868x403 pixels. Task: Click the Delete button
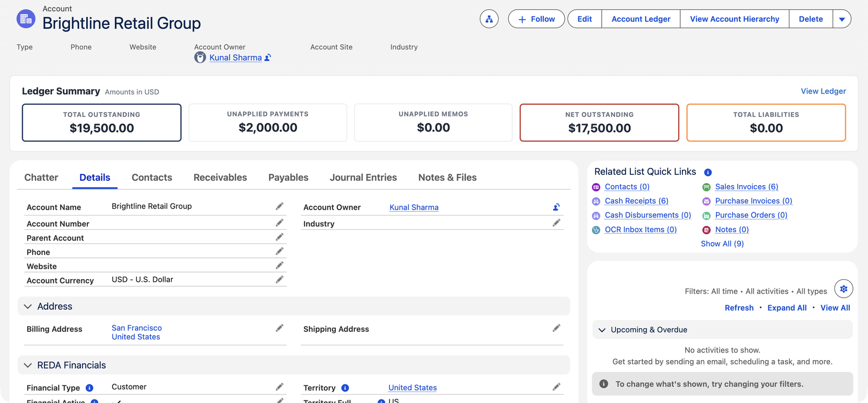[x=811, y=19]
